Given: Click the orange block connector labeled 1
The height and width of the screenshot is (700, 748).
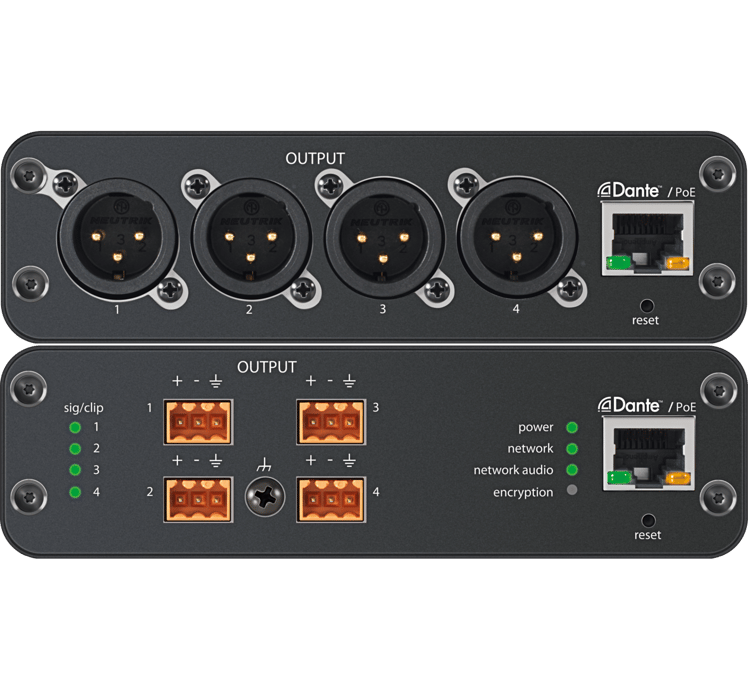Looking at the screenshot, I should click(x=198, y=422).
